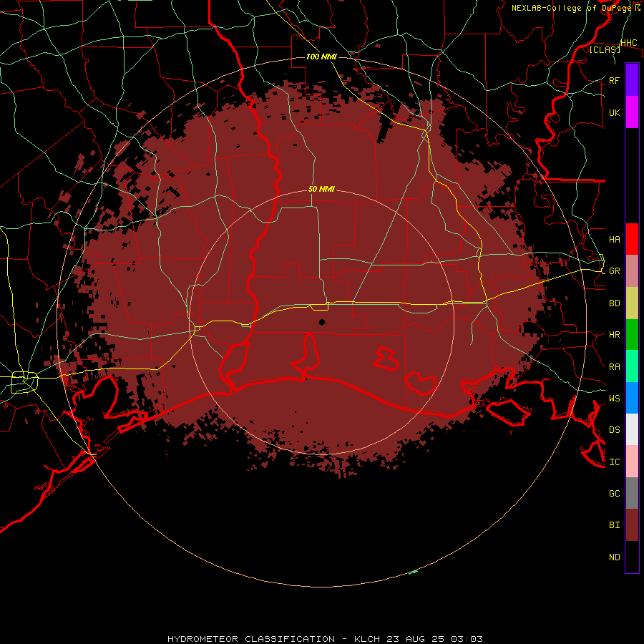This screenshot has height=644, width=644.
Task: Click the UK magenta legend swatch
Action: (x=632, y=112)
